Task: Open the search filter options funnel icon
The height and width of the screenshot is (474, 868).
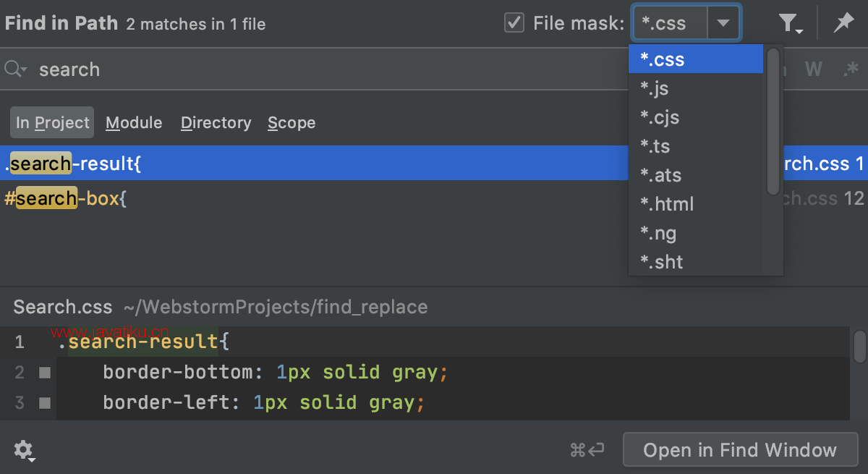Action: 790,24
